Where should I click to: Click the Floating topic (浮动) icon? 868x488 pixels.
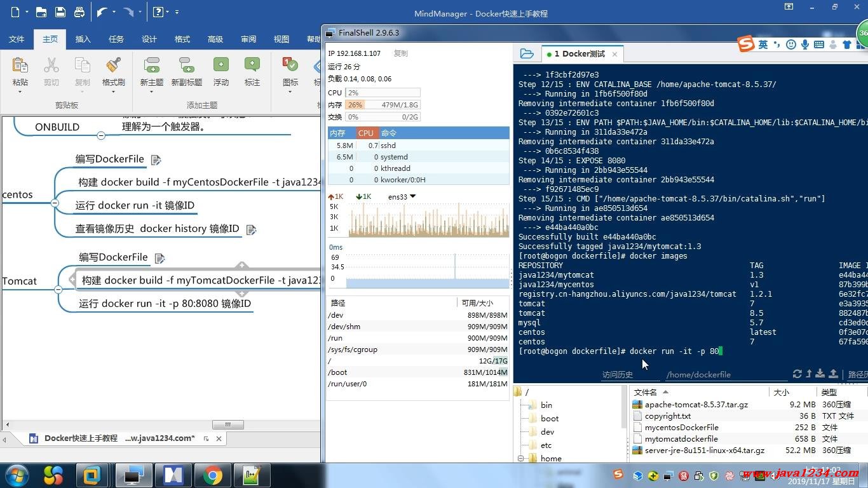coord(220,65)
